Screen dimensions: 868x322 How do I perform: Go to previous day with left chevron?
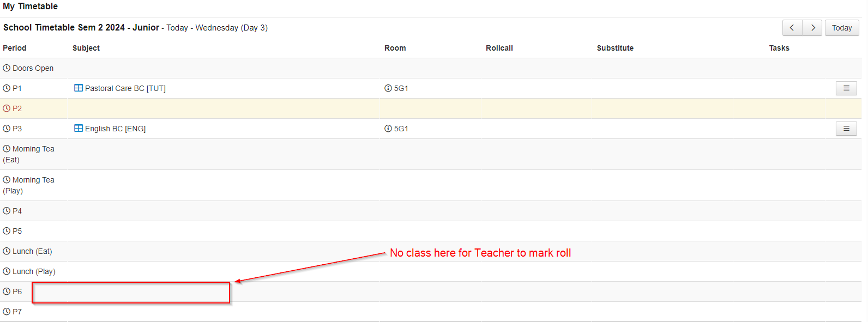click(x=792, y=28)
